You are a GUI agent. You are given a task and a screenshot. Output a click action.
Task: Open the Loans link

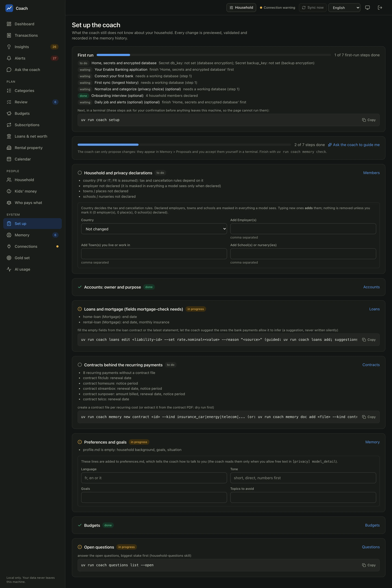pos(374,309)
